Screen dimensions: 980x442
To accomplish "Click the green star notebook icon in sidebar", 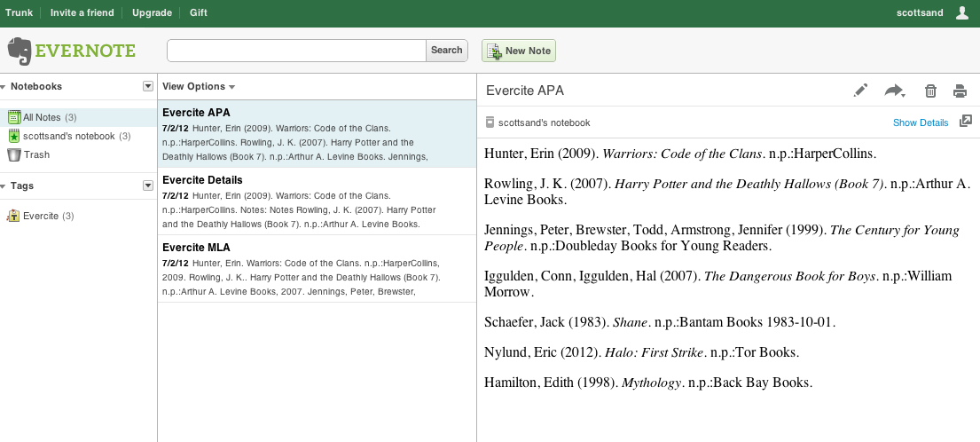I will [x=14, y=136].
